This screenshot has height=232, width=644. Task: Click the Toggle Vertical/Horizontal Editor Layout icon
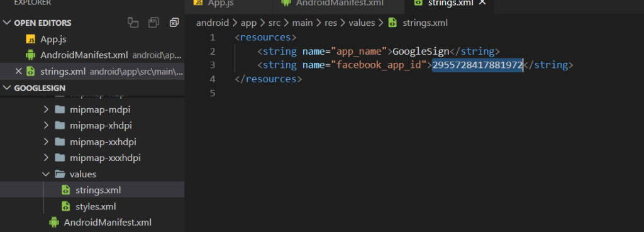click(x=133, y=23)
